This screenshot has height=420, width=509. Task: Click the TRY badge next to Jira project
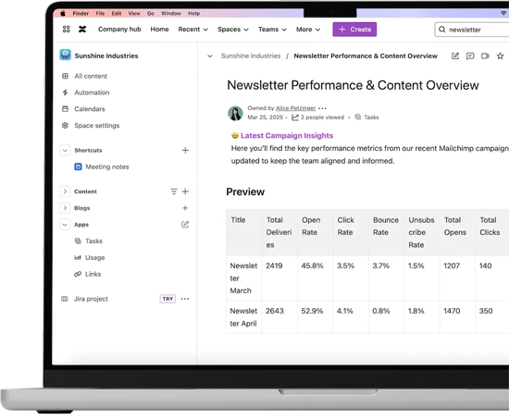point(168,299)
